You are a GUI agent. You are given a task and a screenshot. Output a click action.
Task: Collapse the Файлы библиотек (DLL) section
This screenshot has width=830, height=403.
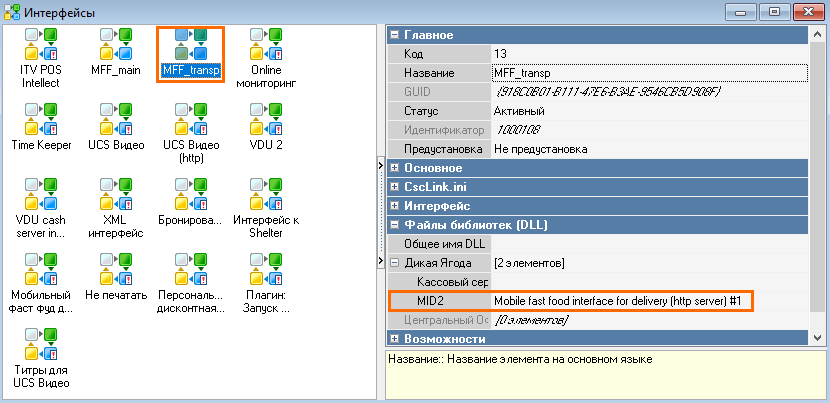[x=395, y=225]
